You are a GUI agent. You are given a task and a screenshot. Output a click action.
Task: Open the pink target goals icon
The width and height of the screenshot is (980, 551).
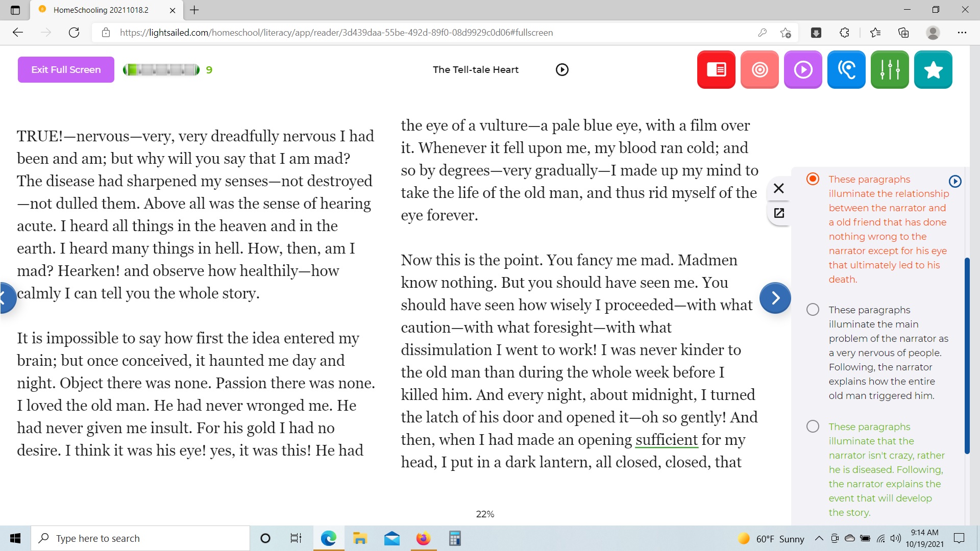tap(759, 70)
